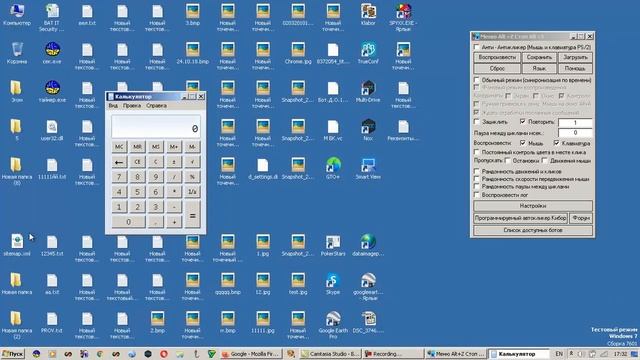Click the Сохранить save button
The image size is (640, 360).
(x=539, y=58)
